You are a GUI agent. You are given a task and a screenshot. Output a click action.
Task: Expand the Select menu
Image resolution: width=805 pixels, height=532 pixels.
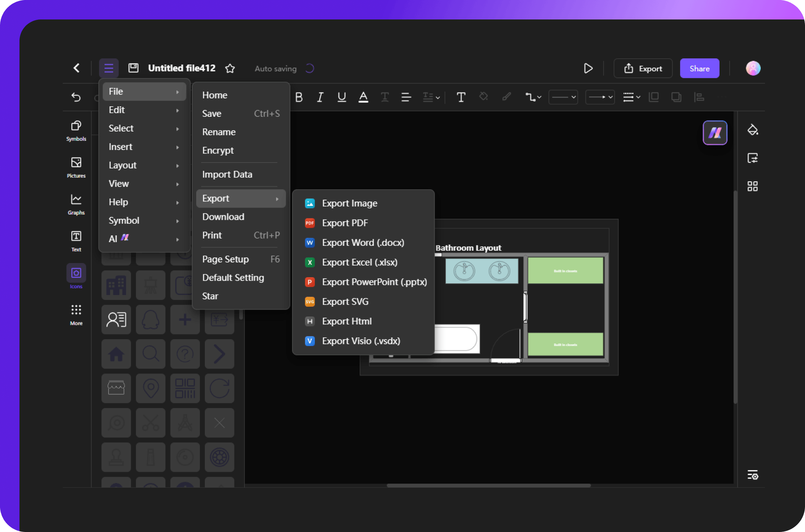pyautogui.click(x=144, y=128)
